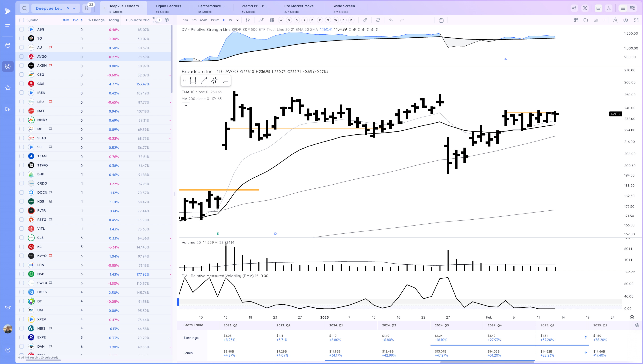Open the indicators line-graph icon

(261, 20)
